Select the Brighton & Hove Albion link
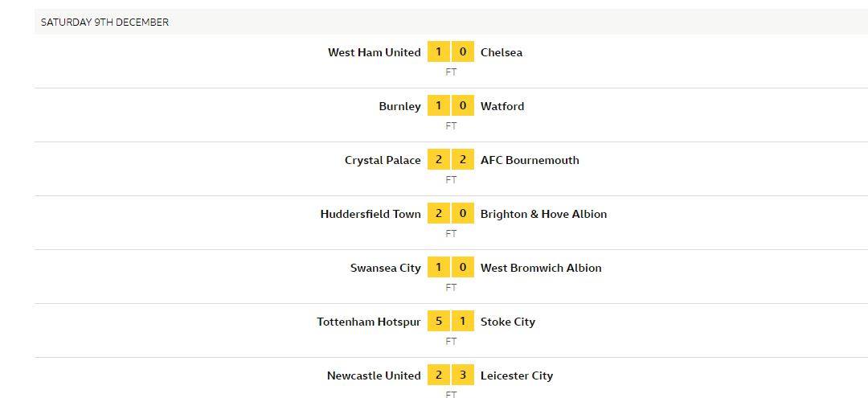The width and height of the screenshot is (868, 398). (x=543, y=214)
